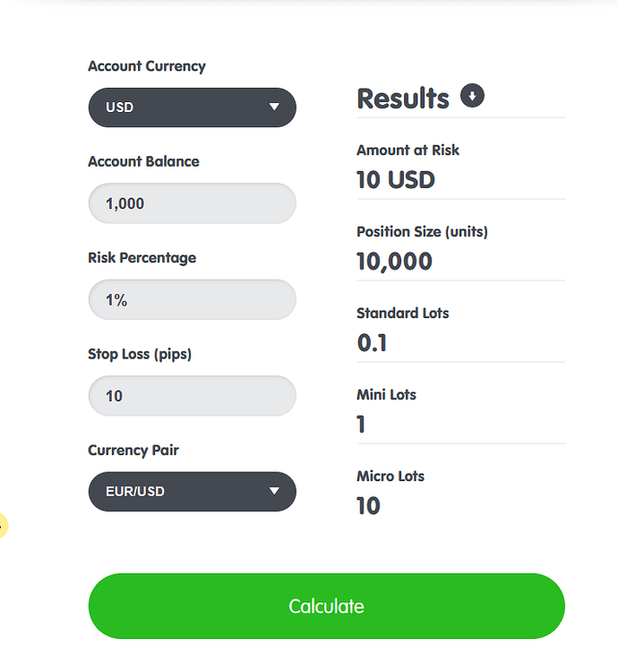Open the Account Currency USD dropdown
618x672 pixels.
(x=193, y=108)
